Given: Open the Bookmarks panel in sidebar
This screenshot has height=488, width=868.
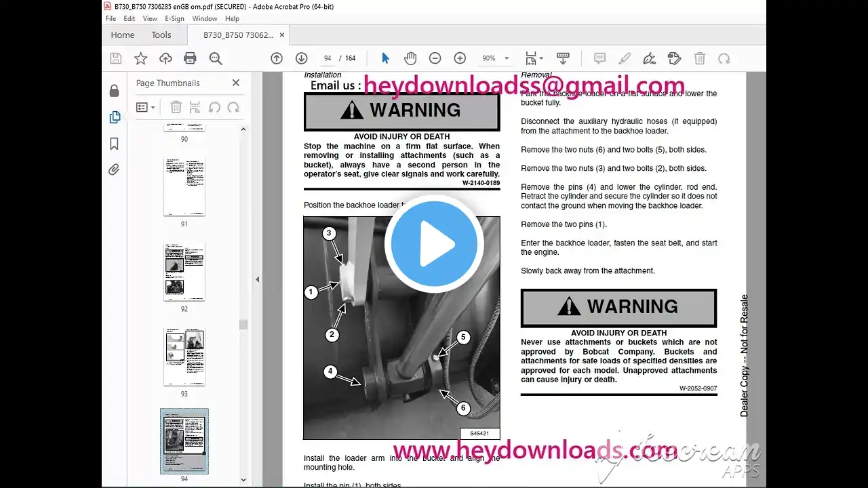Looking at the screenshot, I should (114, 144).
